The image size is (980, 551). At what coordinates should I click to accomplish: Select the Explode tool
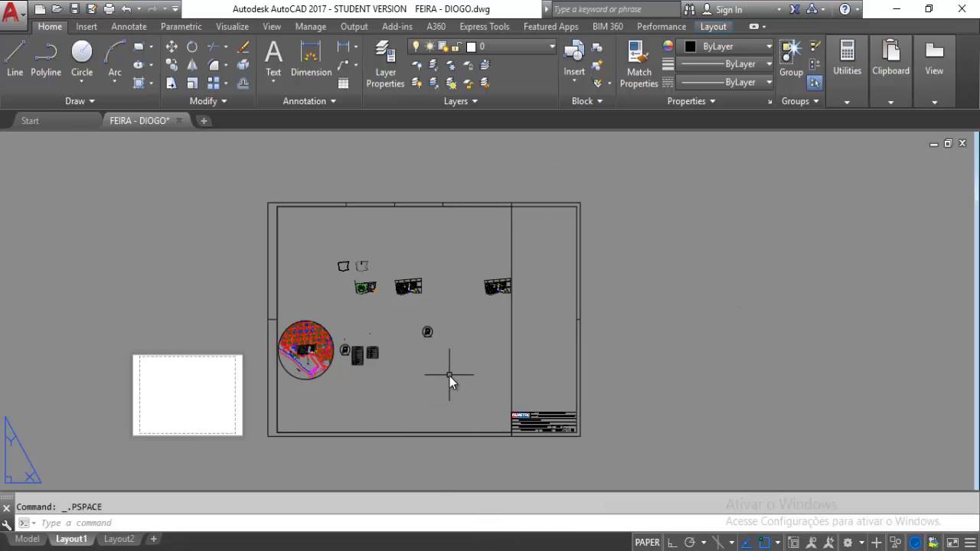tap(243, 65)
